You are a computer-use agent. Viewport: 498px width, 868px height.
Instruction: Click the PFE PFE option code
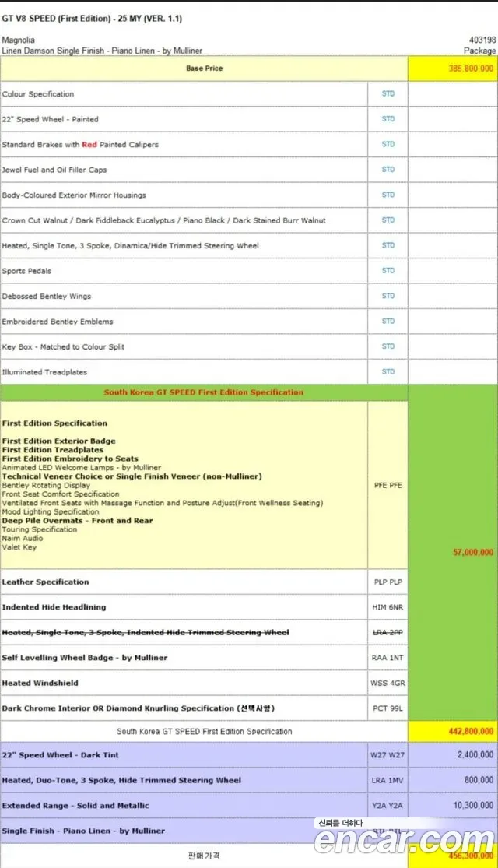tap(388, 485)
